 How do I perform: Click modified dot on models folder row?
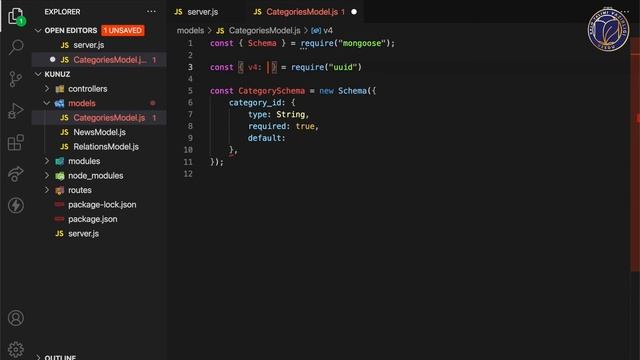tap(153, 103)
